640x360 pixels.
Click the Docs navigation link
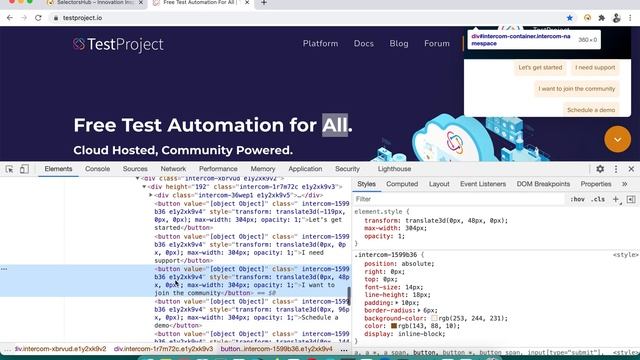[x=364, y=44]
